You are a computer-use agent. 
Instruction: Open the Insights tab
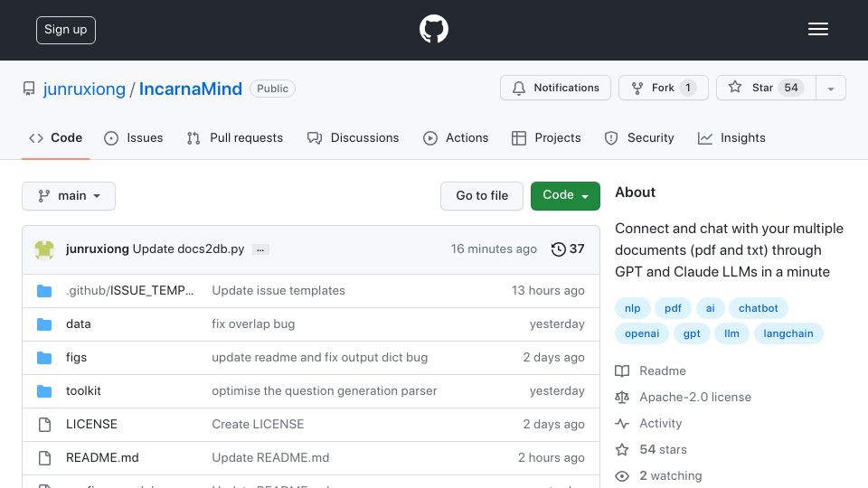(x=731, y=137)
